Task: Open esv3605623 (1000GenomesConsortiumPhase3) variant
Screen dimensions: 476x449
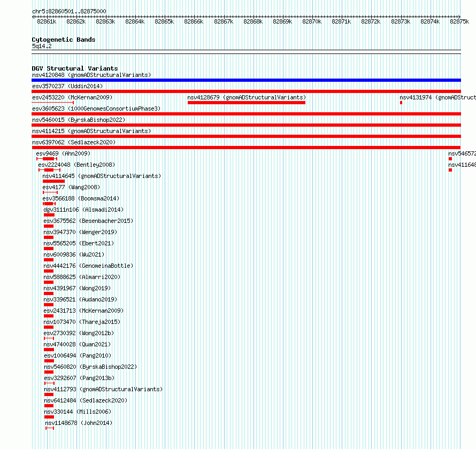Action: point(96,109)
